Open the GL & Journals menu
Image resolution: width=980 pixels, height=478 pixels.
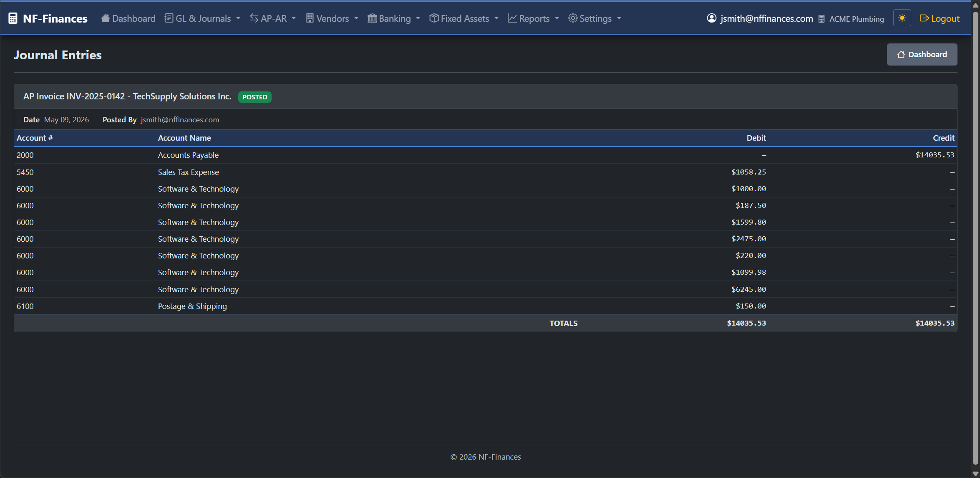click(x=203, y=18)
